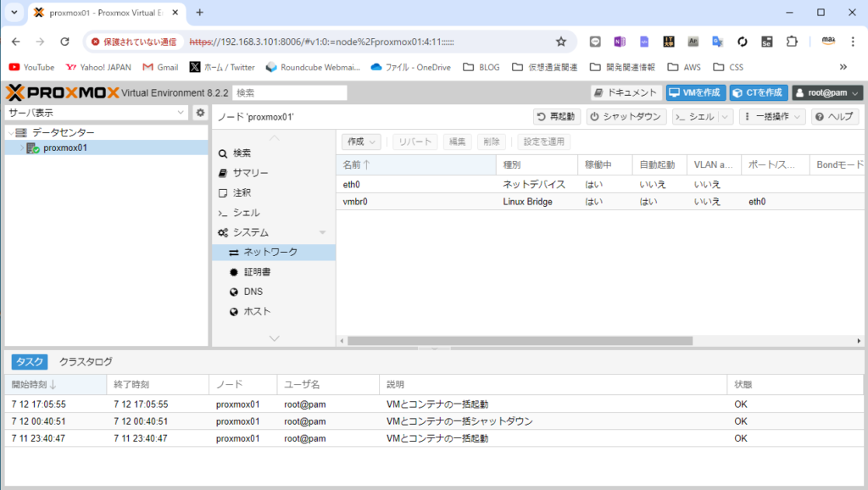Click the VMを作成 button
Screen dimensions: 868x490
click(695, 93)
